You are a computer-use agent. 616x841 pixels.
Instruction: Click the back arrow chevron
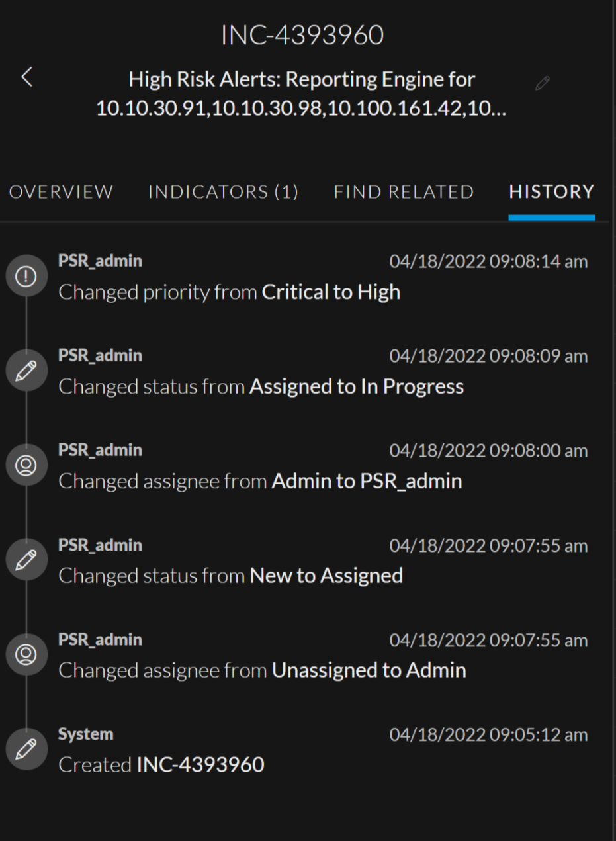26,77
